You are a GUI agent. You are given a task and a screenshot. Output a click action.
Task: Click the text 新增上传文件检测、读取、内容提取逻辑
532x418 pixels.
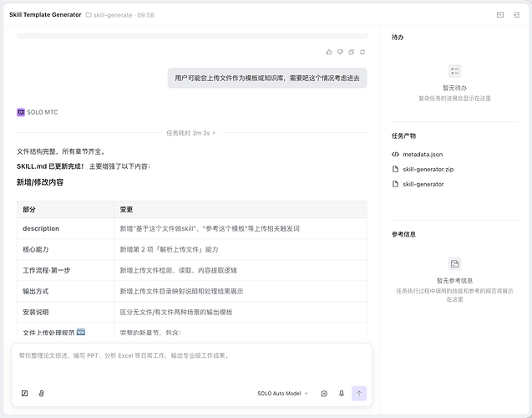coord(179,270)
